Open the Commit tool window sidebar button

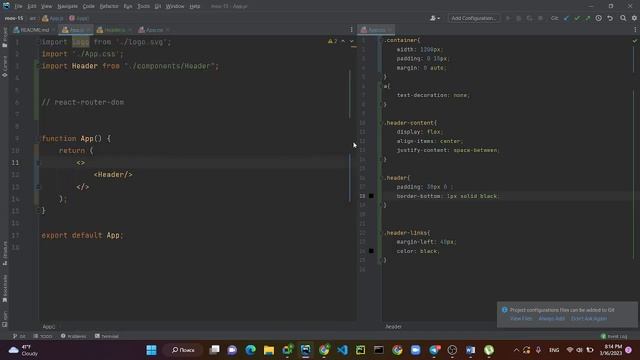pyautogui.click(x=5, y=67)
